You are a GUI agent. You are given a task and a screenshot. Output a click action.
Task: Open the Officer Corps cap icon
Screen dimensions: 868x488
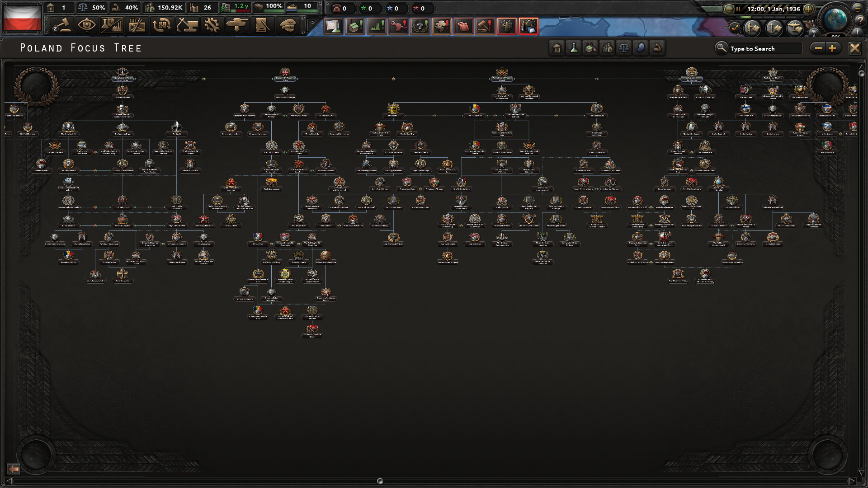[288, 25]
